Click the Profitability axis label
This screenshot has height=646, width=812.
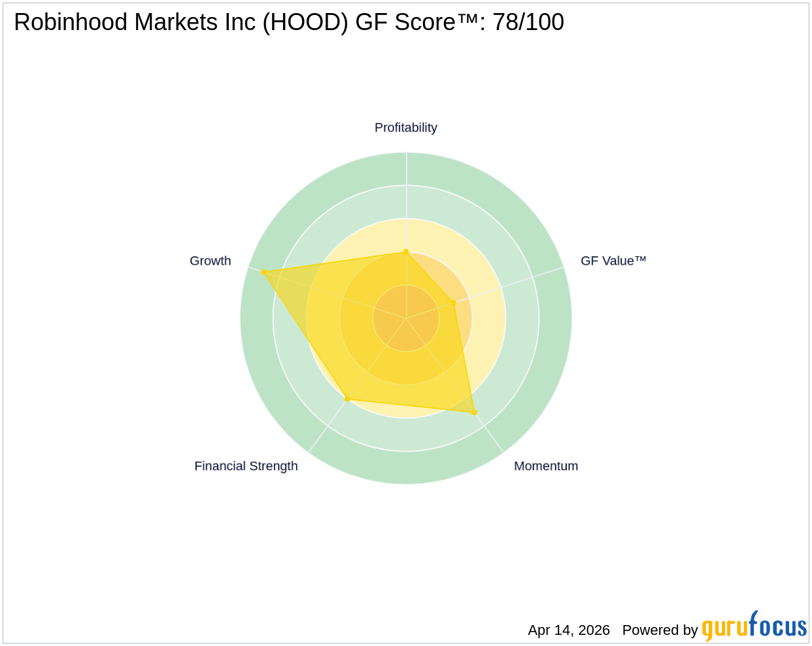coord(405,127)
